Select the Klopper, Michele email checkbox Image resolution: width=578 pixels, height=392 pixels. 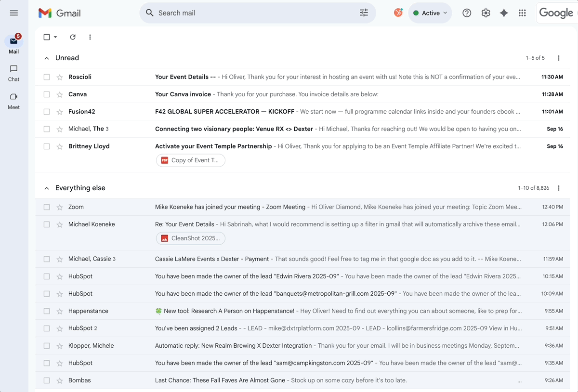[x=47, y=346]
